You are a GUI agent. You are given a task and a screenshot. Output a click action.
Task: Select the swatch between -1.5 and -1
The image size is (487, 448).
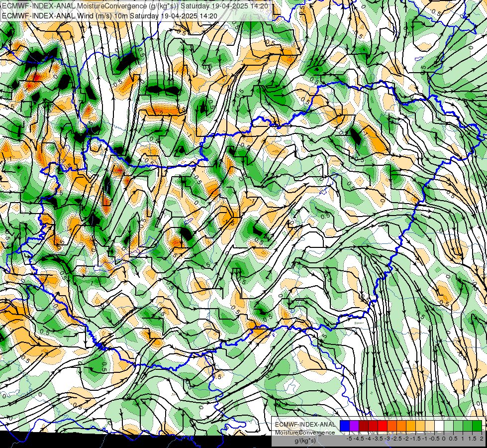(420, 426)
